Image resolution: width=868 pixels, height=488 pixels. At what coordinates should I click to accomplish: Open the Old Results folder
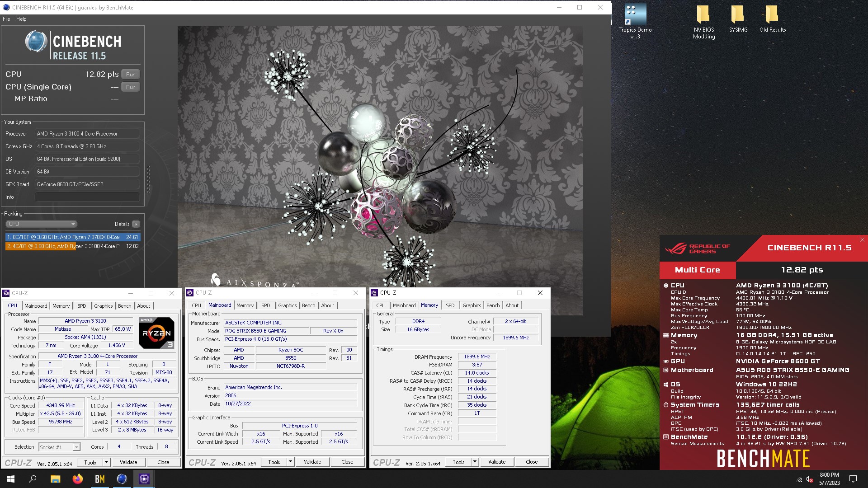coord(772,18)
